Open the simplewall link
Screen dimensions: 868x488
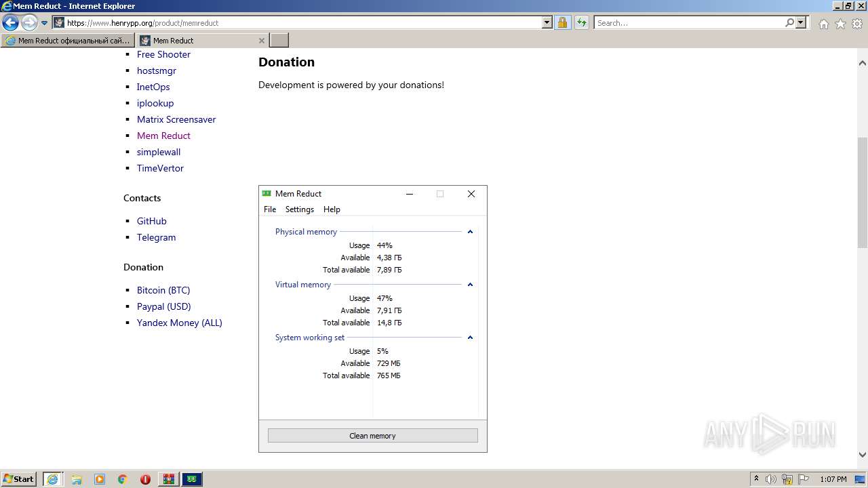coord(159,152)
